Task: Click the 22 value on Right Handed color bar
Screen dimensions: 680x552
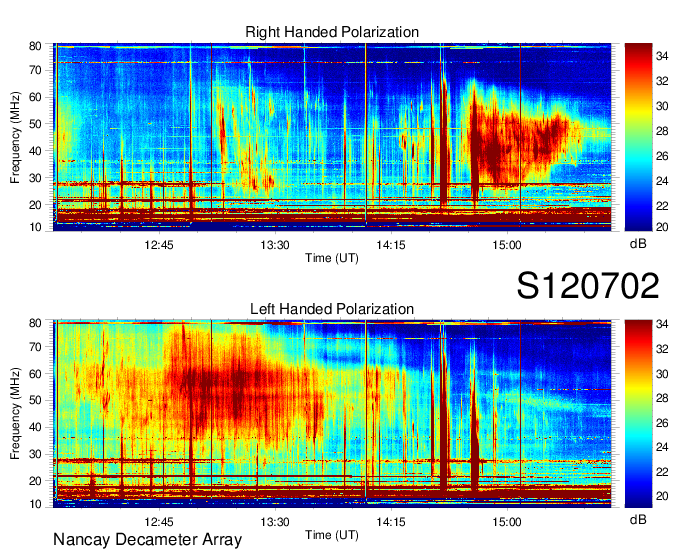Action: pyautogui.click(x=662, y=206)
